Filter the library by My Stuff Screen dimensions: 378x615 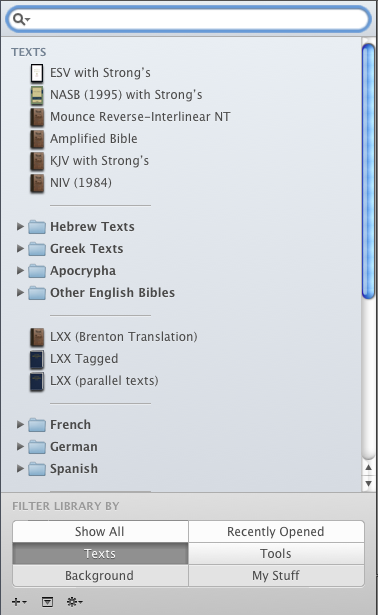pos(276,576)
